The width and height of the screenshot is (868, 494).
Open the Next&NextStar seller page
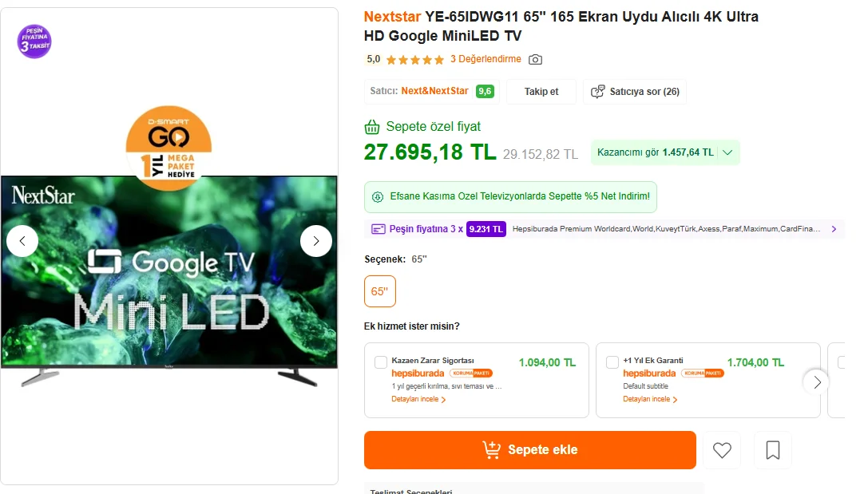point(434,91)
